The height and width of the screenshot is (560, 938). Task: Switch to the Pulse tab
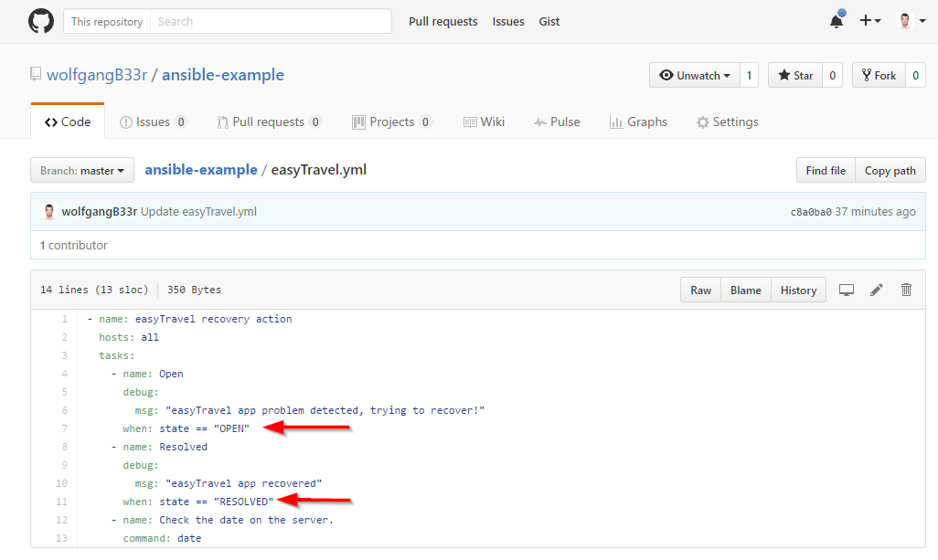[x=557, y=122]
